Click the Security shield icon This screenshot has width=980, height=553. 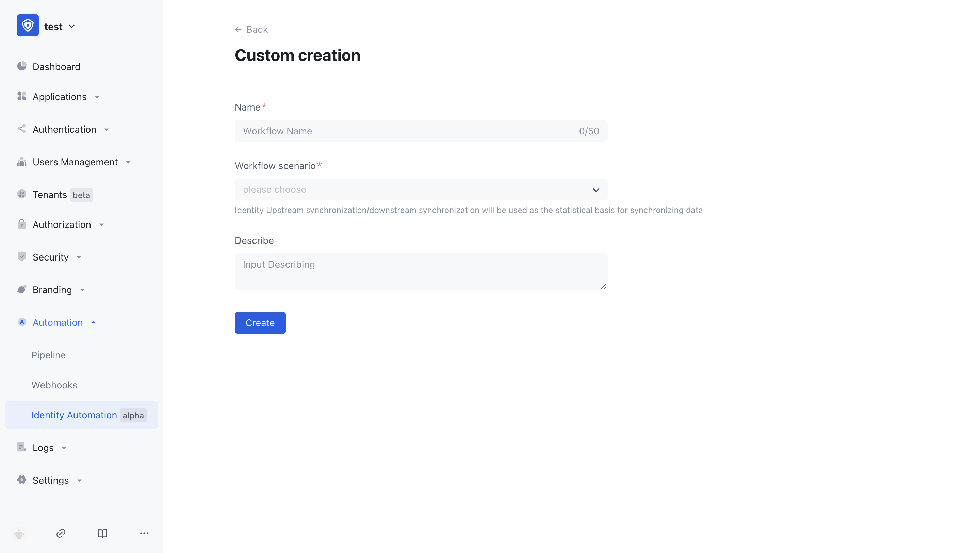coord(22,256)
